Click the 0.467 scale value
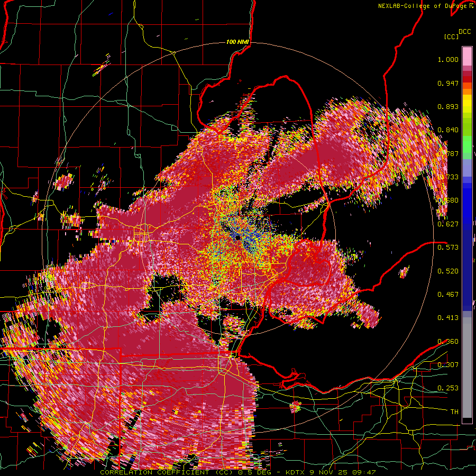This screenshot has width=476, height=476. (x=448, y=294)
